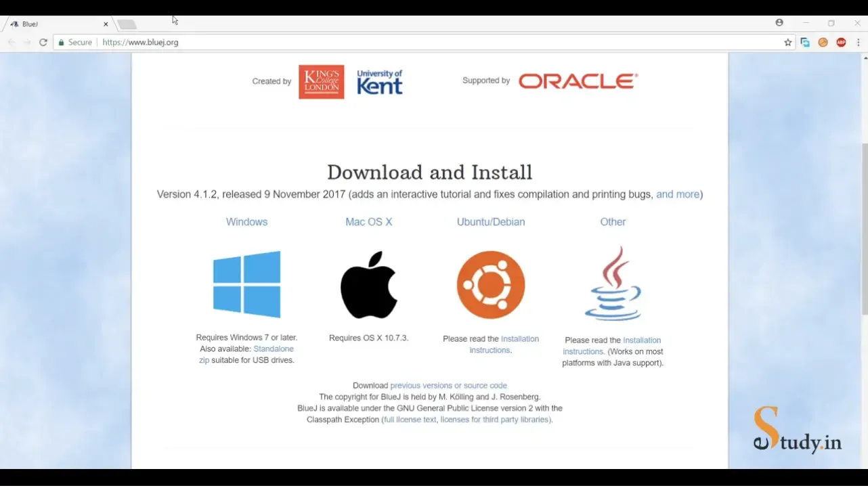Open the 'full license text' link
Image resolution: width=868 pixels, height=490 pixels.
click(x=410, y=420)
